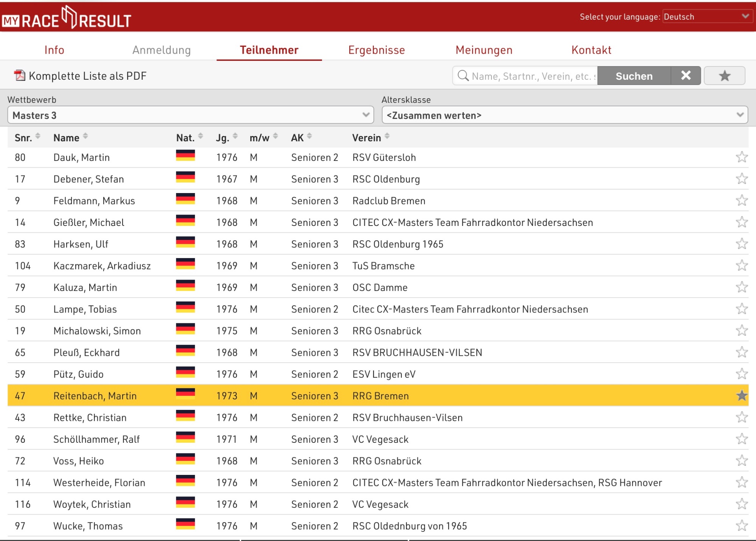The height and width of the screenshot is (541, 756).
Task: Focus the name search input field
Action: pyautogui.click(x=533, y=76)
